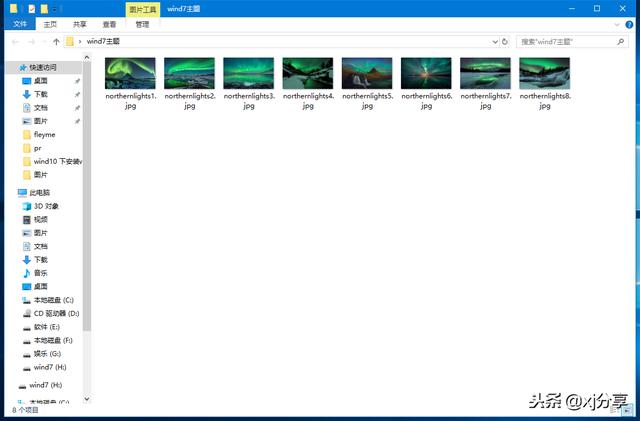Click the blue arrow icon of pinned 下载
This screenshot has height=421, width=640.
(27, 94)
